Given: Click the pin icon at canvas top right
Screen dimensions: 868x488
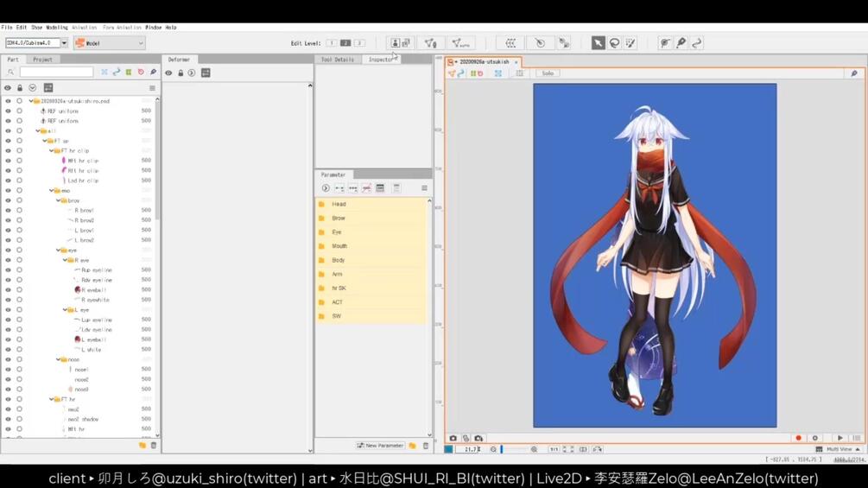Looking at the screenshot, I should point(854,73).
